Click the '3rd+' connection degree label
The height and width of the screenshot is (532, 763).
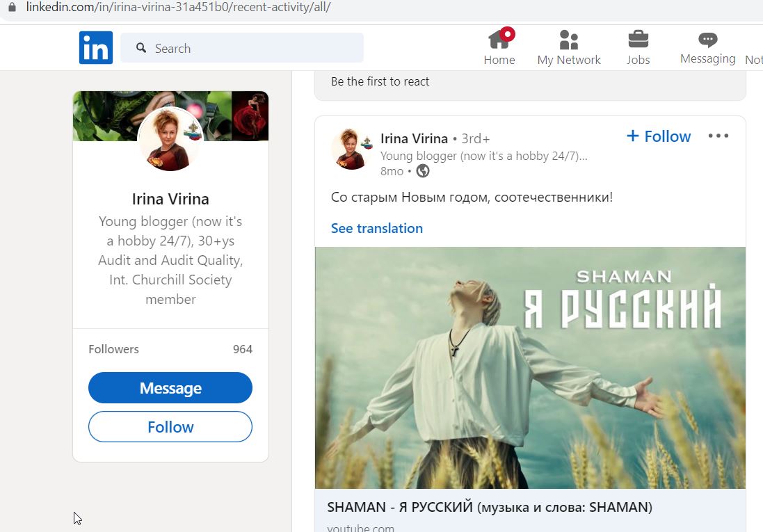click(x=476, y=138)
